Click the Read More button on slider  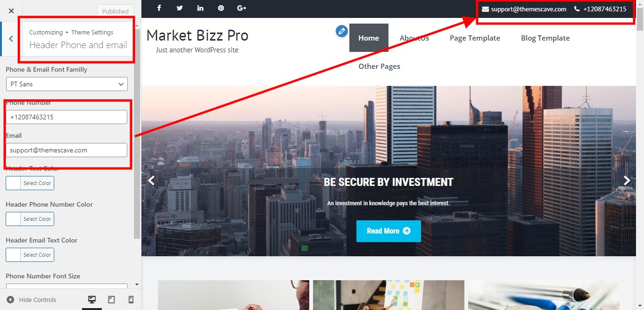388,231
